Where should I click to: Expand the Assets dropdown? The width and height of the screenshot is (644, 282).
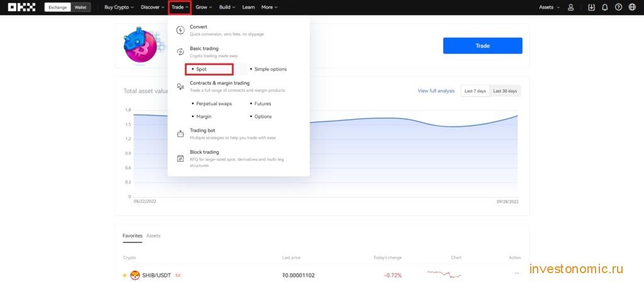point(548,7)
